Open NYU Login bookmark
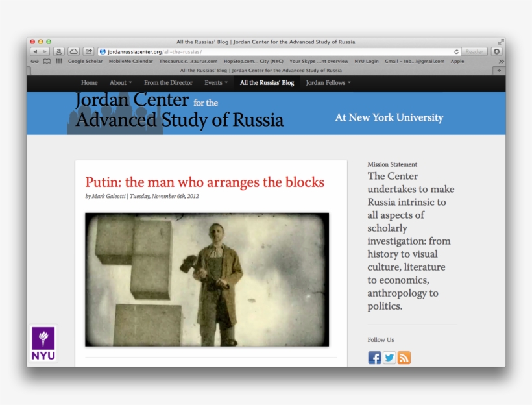532x405 pixels. click(x=366, y=62)
